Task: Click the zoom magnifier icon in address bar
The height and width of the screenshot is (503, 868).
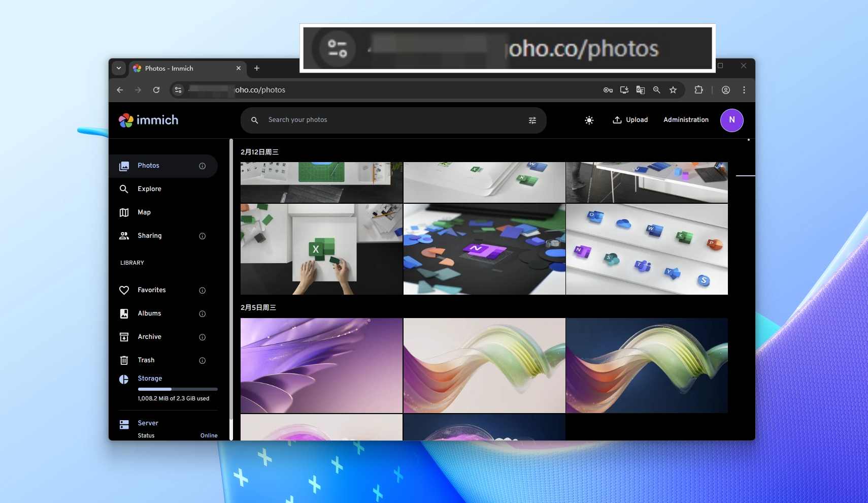Action: [657, 90]
